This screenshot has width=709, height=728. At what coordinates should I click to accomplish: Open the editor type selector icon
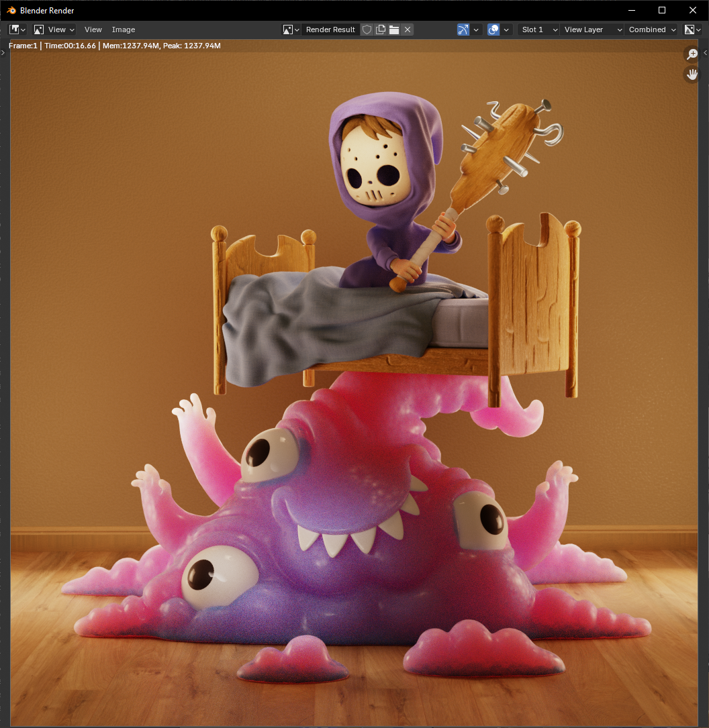pos(14,29)
